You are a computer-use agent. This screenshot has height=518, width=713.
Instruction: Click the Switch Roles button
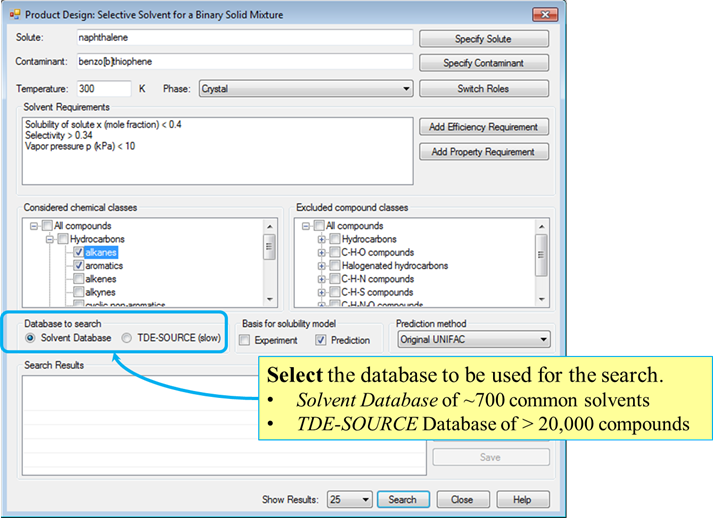point(484,89)
